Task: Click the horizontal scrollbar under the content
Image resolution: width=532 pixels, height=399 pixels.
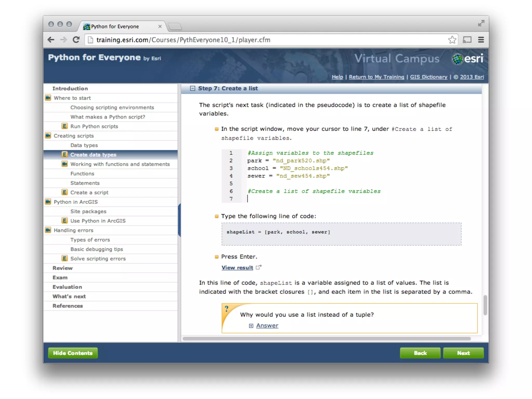Action: [x=326, y=339]
